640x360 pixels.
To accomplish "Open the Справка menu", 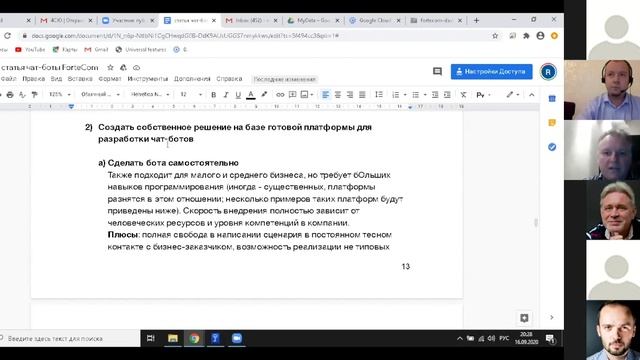I will click(x=229, y=79).
